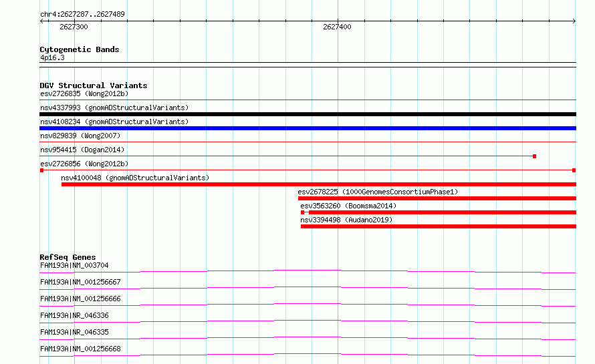Open nsv4108234 gnomAD variant label
The height and width of the screenshot is (364, 595).
click(114, 122)
